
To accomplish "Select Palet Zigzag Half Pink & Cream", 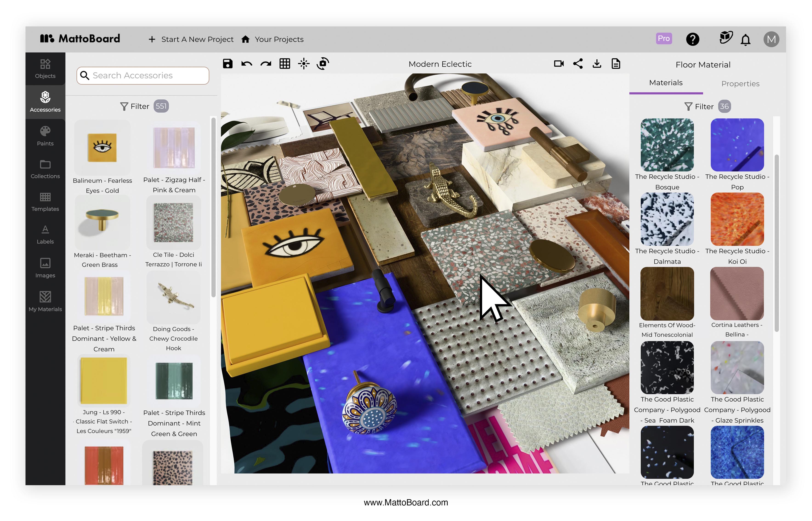I will click(x=174, y=148).
